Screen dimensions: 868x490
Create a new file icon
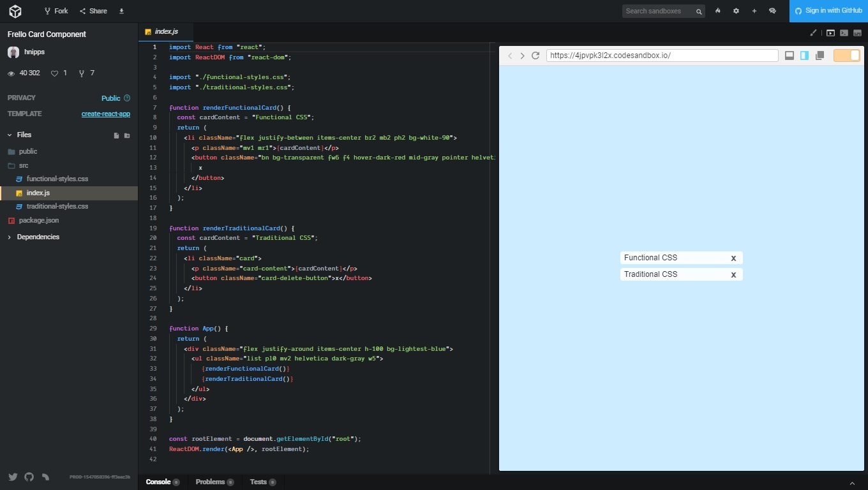coord(116,135)
